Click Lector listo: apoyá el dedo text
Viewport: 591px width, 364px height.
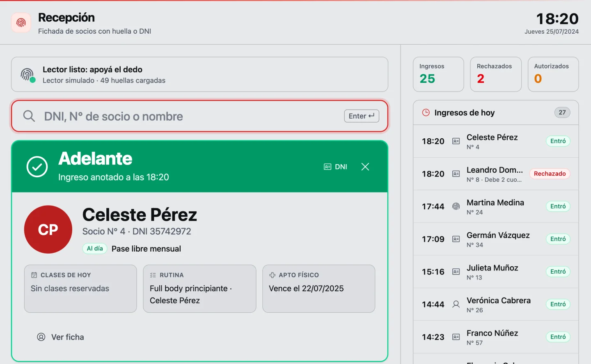pos(92,69)
